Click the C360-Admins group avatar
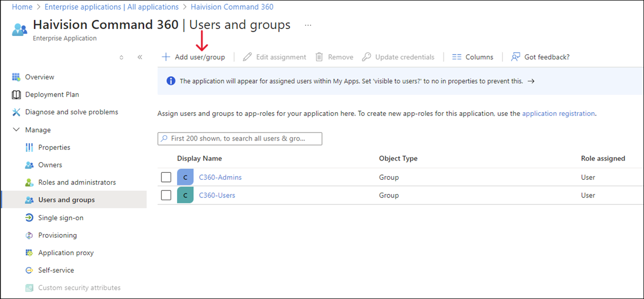This screenshot has height=299, width=644. click(185, 178)
